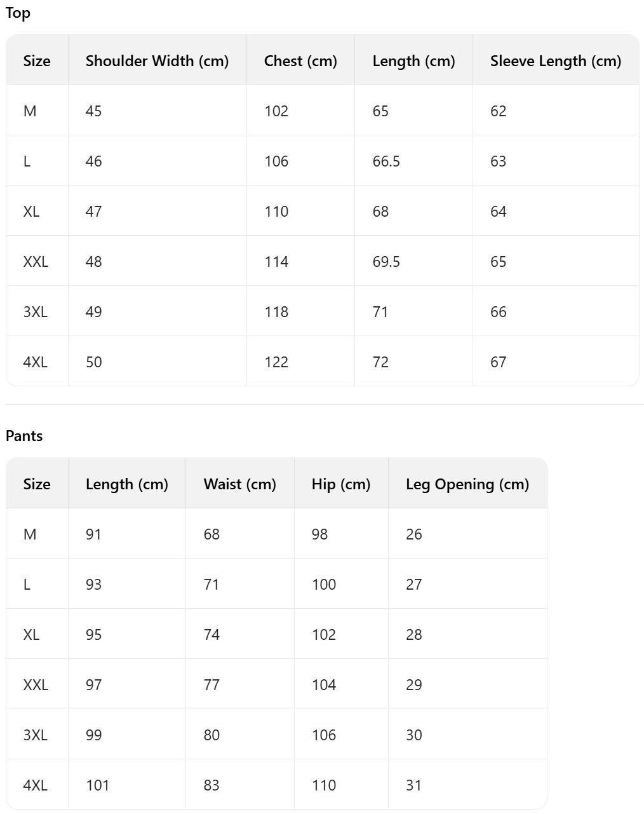Click the shoulder width value 45
This screenshot has height=814, width=644.
(93, 111)
